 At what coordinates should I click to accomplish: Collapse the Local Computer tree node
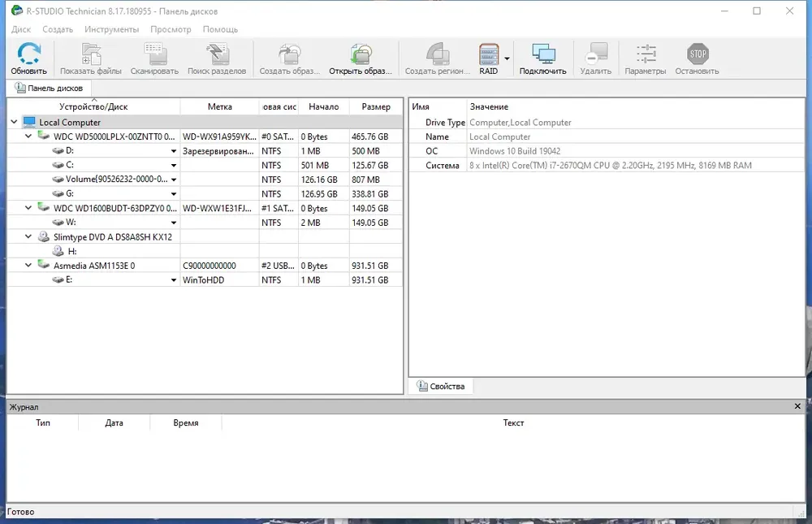tap(14, 122)
